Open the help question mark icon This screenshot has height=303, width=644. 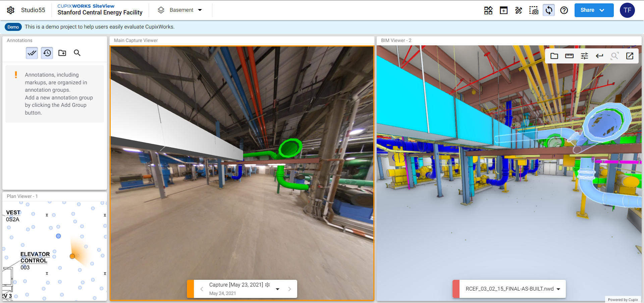[x=564, y=10]
